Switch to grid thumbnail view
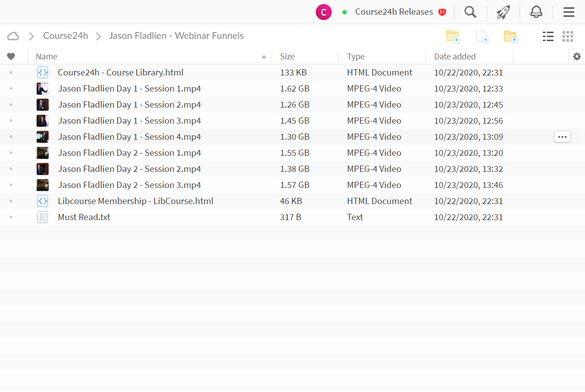 click(568, 36)
